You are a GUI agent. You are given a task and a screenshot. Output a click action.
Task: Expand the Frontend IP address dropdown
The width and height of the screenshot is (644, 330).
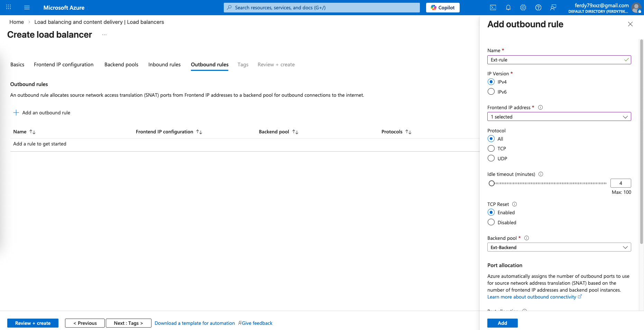559,117
